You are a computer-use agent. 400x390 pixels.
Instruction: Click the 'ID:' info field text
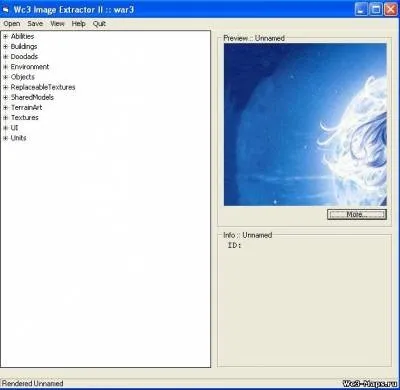point(234,245)
